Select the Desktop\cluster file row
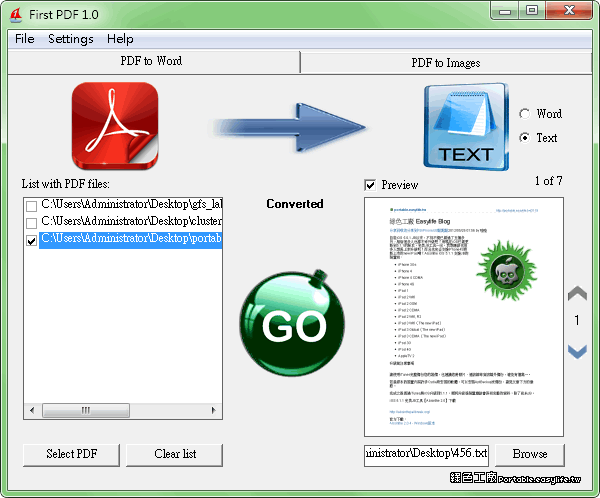 [131, 222]
